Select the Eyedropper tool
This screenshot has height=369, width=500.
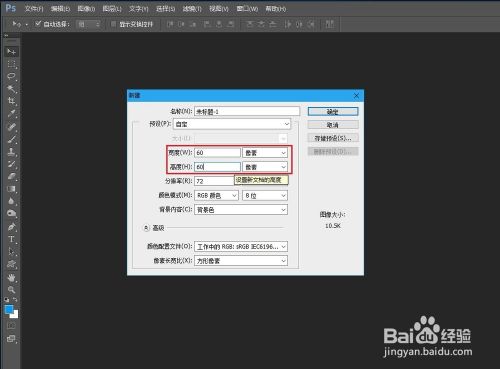pos(11,113)
